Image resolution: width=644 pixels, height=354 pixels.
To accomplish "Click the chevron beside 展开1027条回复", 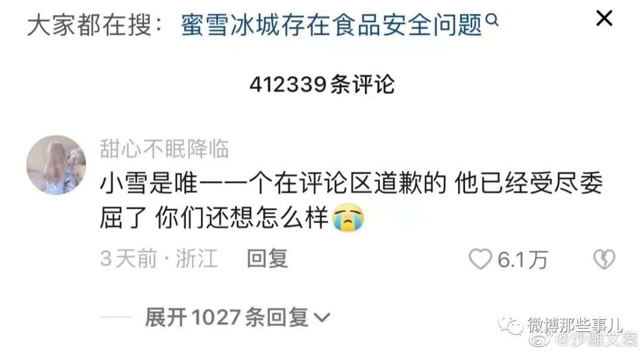I will click(321, 318).
